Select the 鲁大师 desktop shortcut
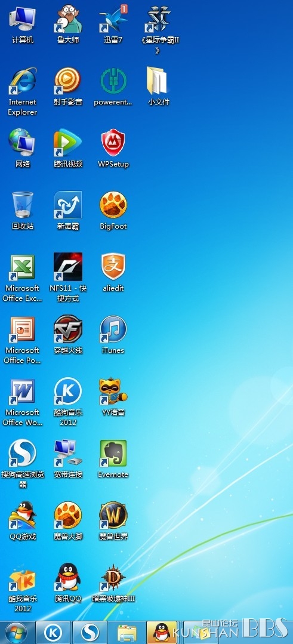The image size is (293, 644). [68, 20]
